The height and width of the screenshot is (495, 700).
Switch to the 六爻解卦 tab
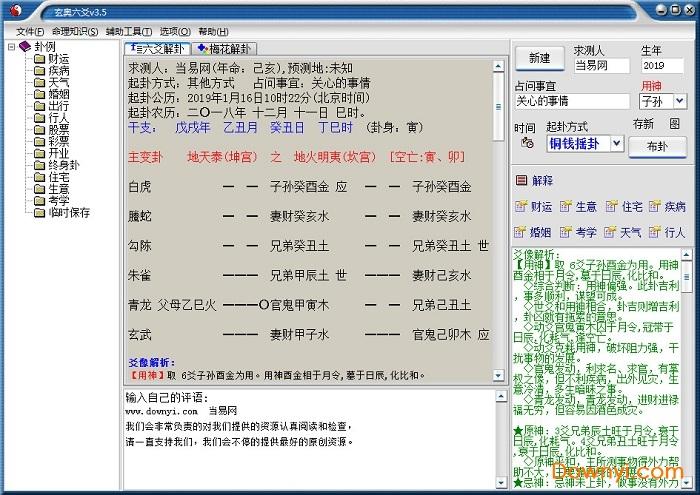click(157, 49)
